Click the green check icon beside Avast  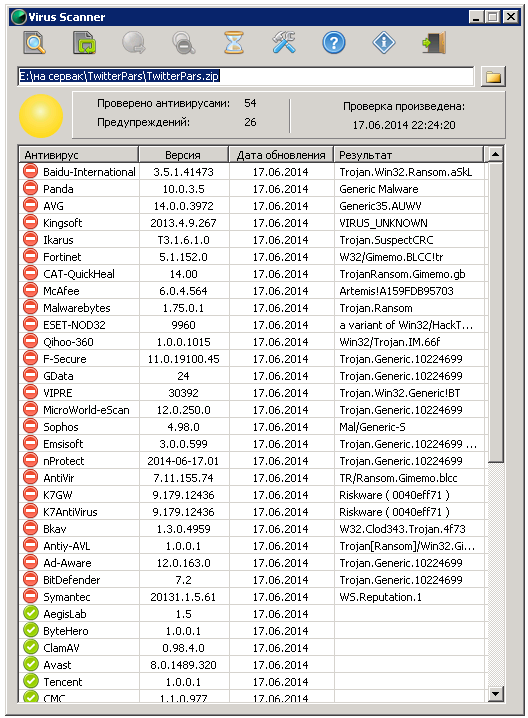coord(30,664)
